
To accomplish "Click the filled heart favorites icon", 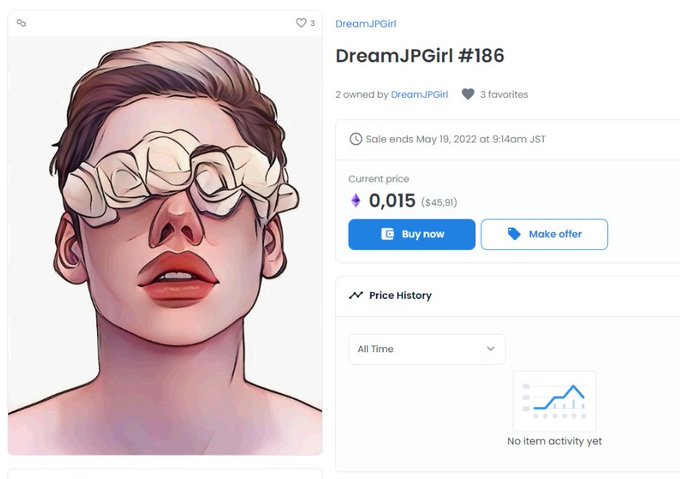I will (x=468, y=94).
